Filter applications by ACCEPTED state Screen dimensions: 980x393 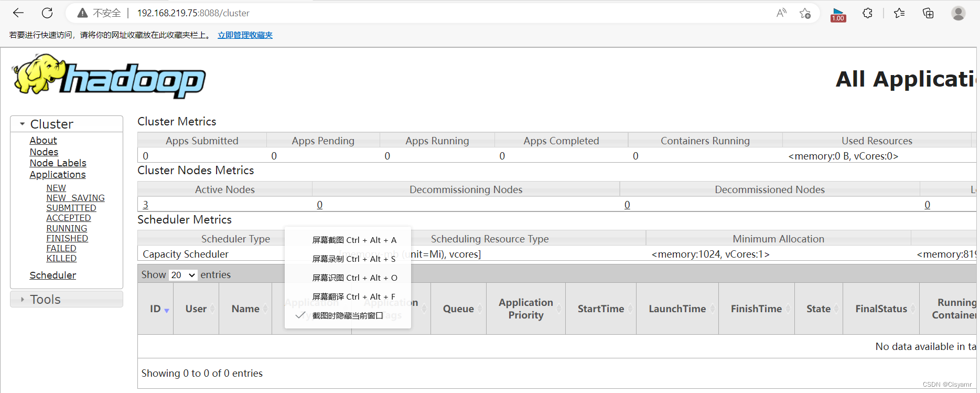click(x=69, y=218)
